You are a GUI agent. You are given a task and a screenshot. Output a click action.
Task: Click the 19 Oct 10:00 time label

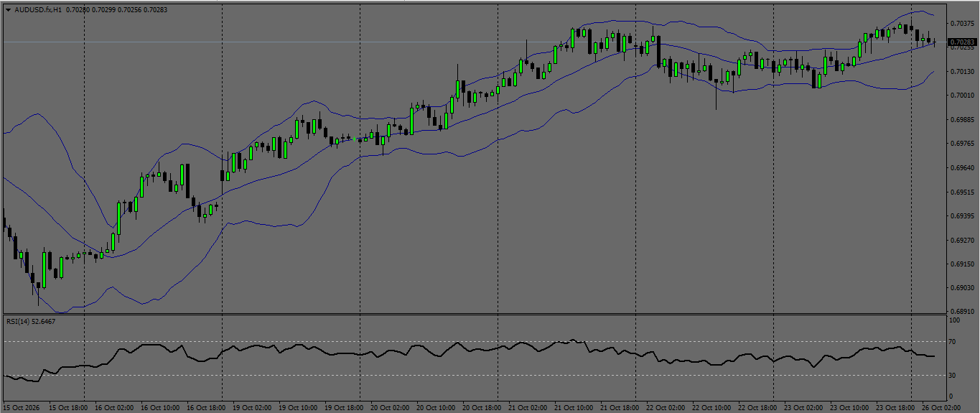pyautogui.click(x=297, y=407)
